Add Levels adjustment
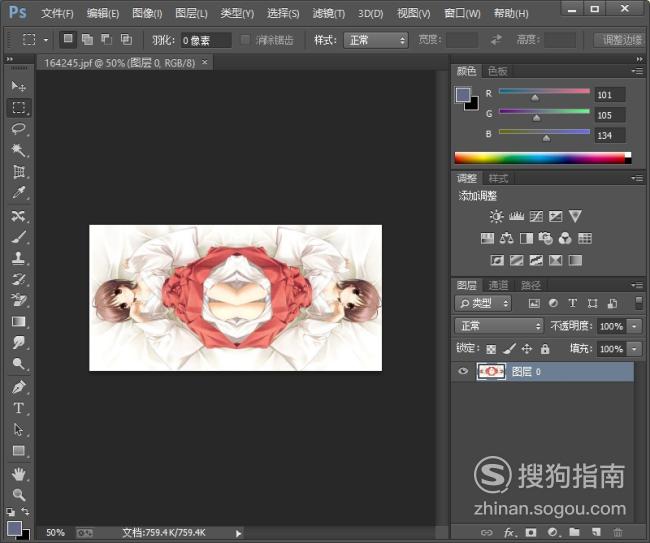650x543 pixels. [516, 216]
